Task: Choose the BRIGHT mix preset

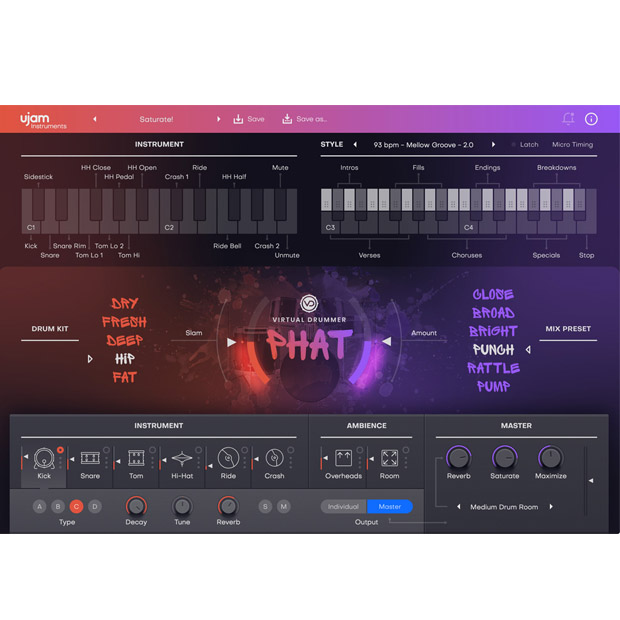Action: 493,331
